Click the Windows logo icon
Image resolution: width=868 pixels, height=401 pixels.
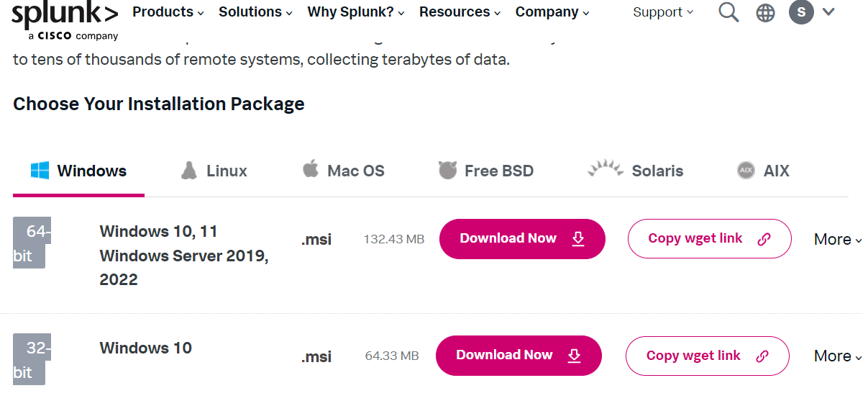point(40,171)
